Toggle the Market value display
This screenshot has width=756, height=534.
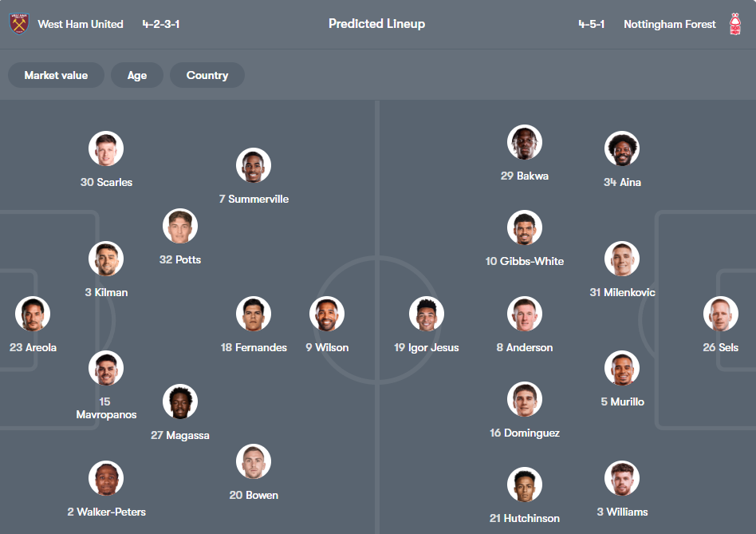(x=55, y=75)
